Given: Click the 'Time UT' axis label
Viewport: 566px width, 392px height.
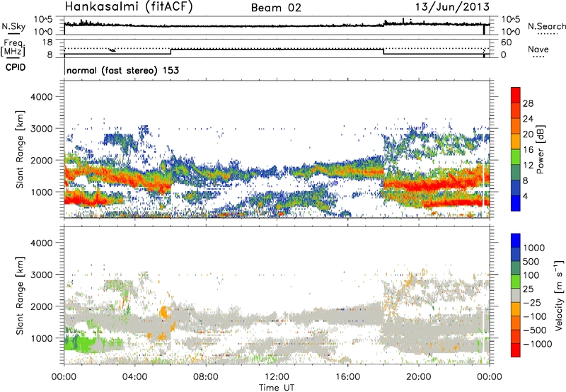Looking at the screenshot, I should click(277, 388).
